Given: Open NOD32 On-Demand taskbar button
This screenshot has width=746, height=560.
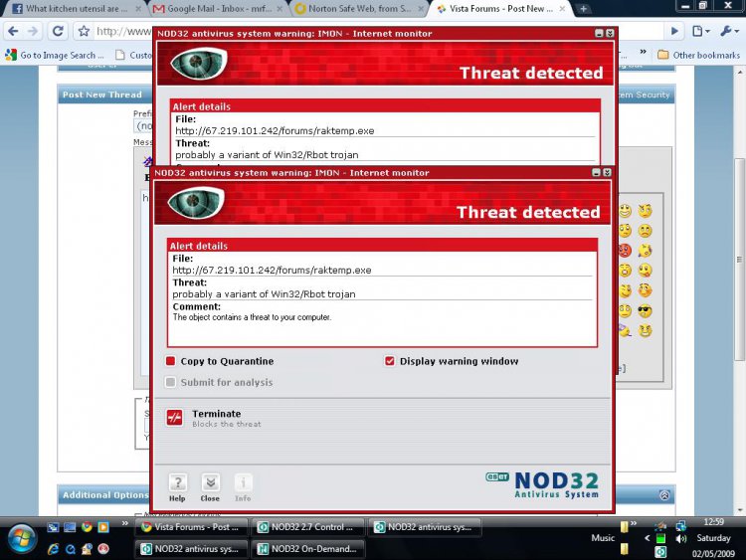Looking at the screenshot, I should coord(308,549).
